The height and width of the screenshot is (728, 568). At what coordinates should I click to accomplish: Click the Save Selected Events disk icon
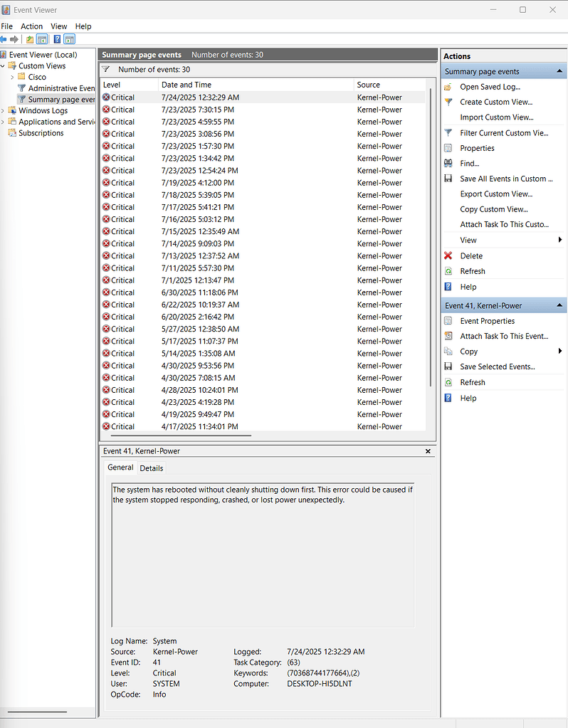(x=448, y=366)
